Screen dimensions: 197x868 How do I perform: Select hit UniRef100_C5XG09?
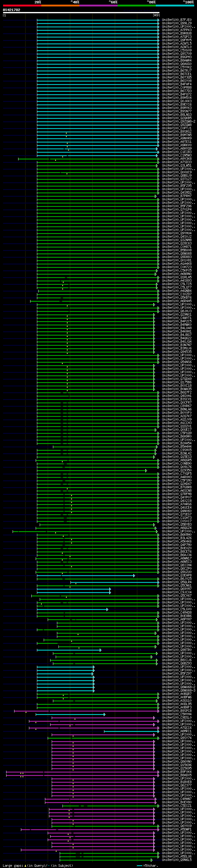177,50
